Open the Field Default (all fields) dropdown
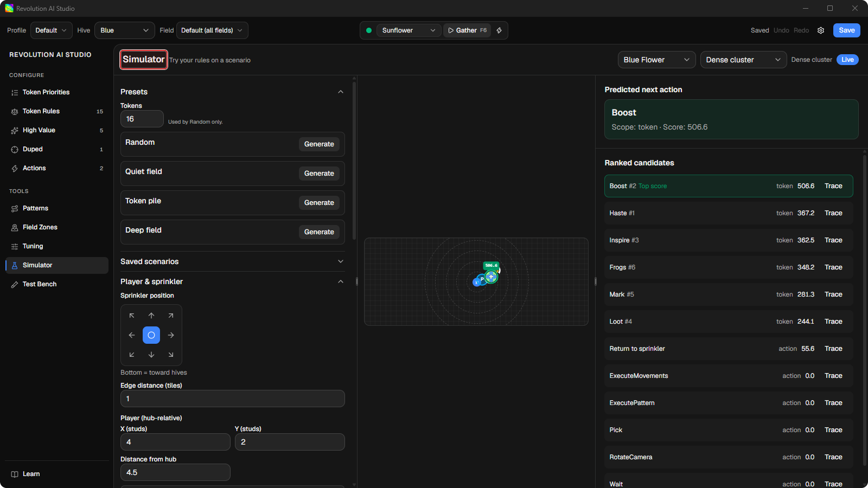This screenshot has width=868, height=488. [212, 30]
